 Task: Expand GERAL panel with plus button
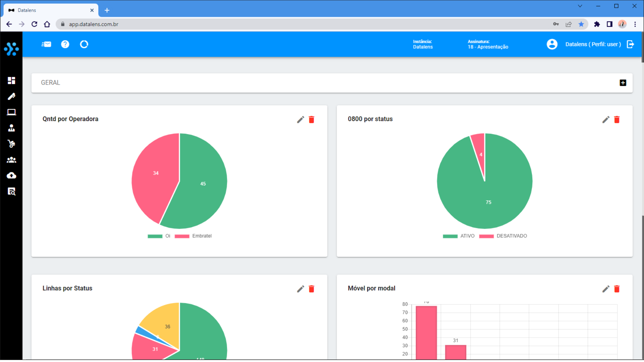(x=623, y=83)
